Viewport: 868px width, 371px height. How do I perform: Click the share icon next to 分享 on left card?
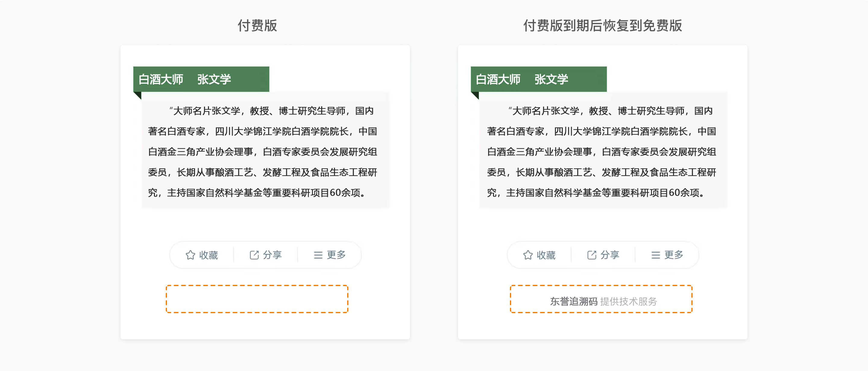(254, 255)
